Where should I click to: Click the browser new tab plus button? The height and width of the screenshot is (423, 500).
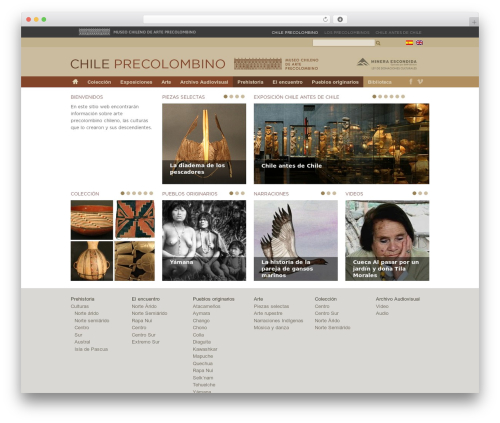point(474,22)
